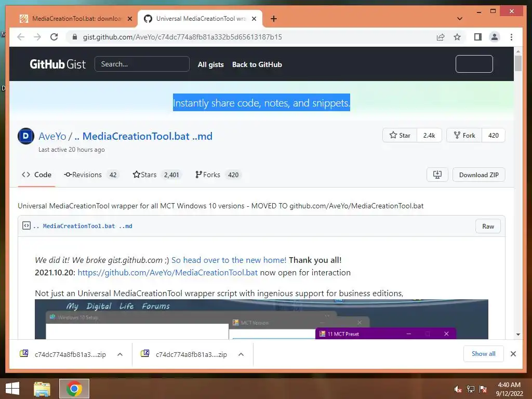Close the downloads bar
Image resolution: width=532 pixels, height=399 pixels.
(x=513, y=354)
